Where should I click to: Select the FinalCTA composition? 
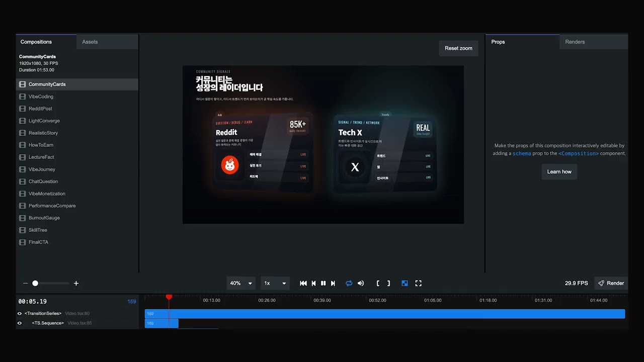[77, 242]
